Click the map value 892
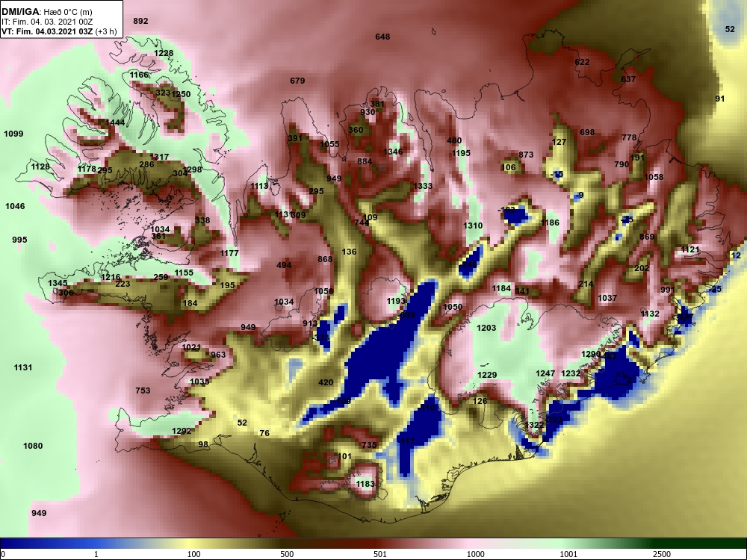747x560 pixels. click(x=140, y=21)
